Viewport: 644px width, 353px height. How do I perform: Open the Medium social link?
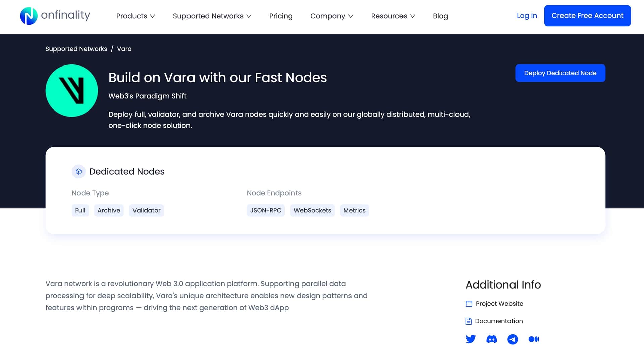[x=534, y=339]
